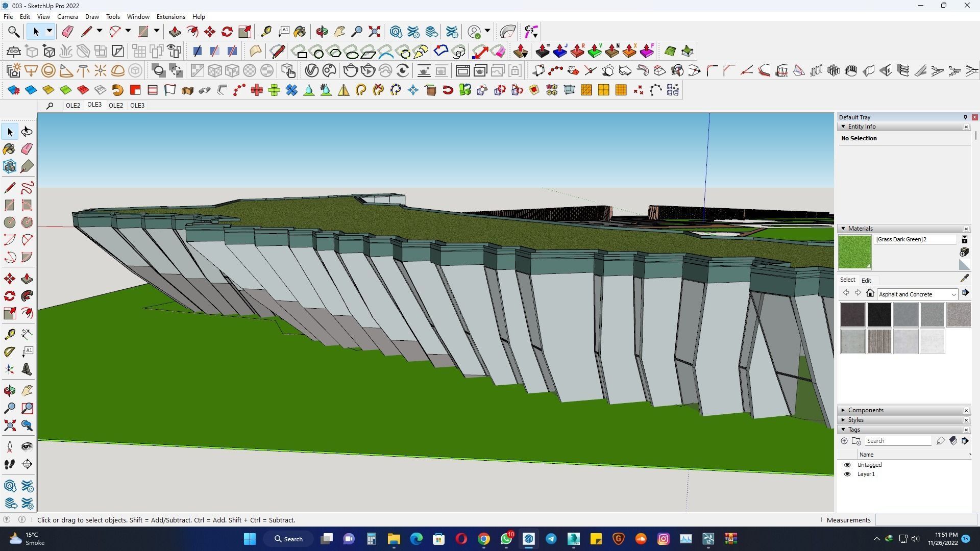Toggle Color by Tag button

pos(953,441)
